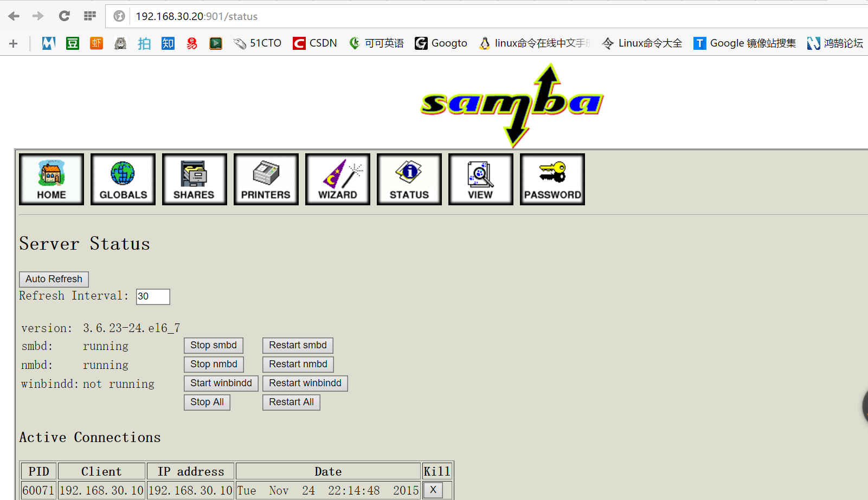Click the 'not running' winbindd status text
The height and width of the screenshot is (500, 868).
tap(118, 384)
